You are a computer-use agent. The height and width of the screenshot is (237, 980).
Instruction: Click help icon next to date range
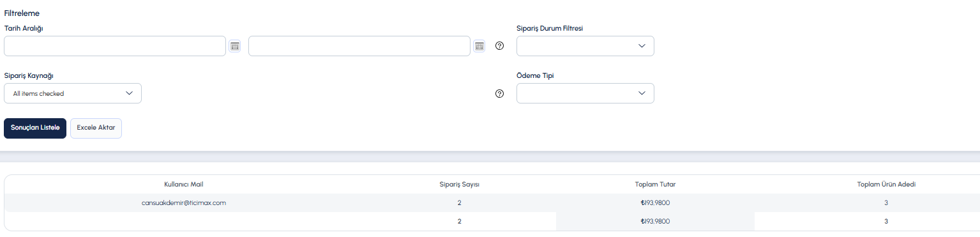coord(500,46)
